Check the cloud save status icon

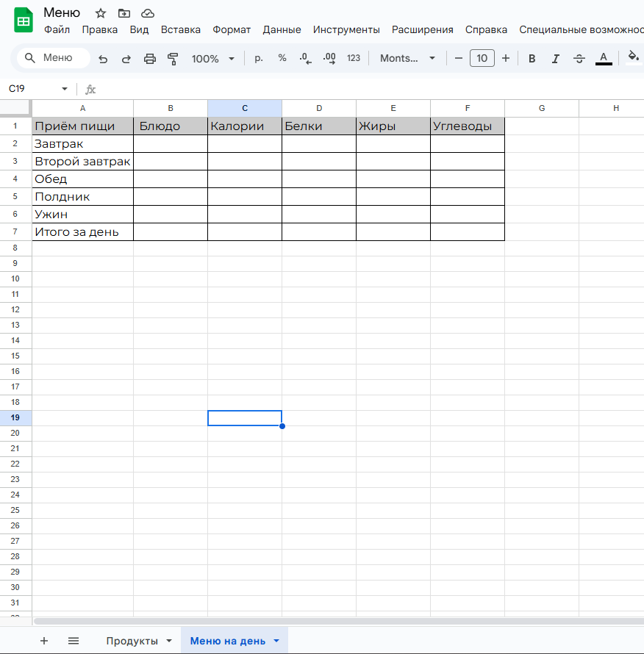147,13
